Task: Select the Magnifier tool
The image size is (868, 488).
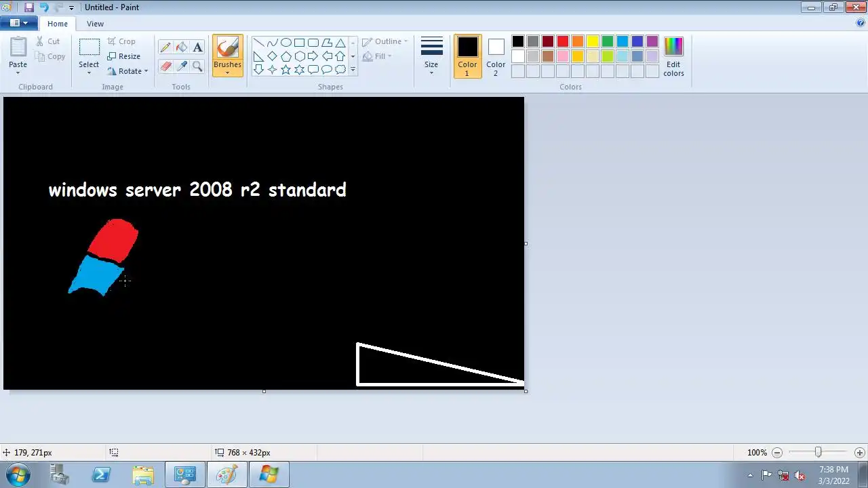Action: pos(197,66)
